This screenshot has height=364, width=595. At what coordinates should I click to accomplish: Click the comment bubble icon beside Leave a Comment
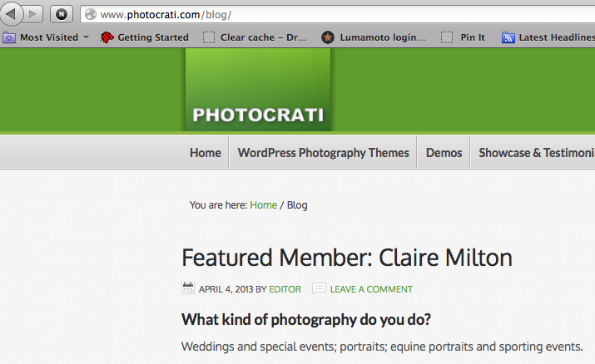click(x=319, y=288)
